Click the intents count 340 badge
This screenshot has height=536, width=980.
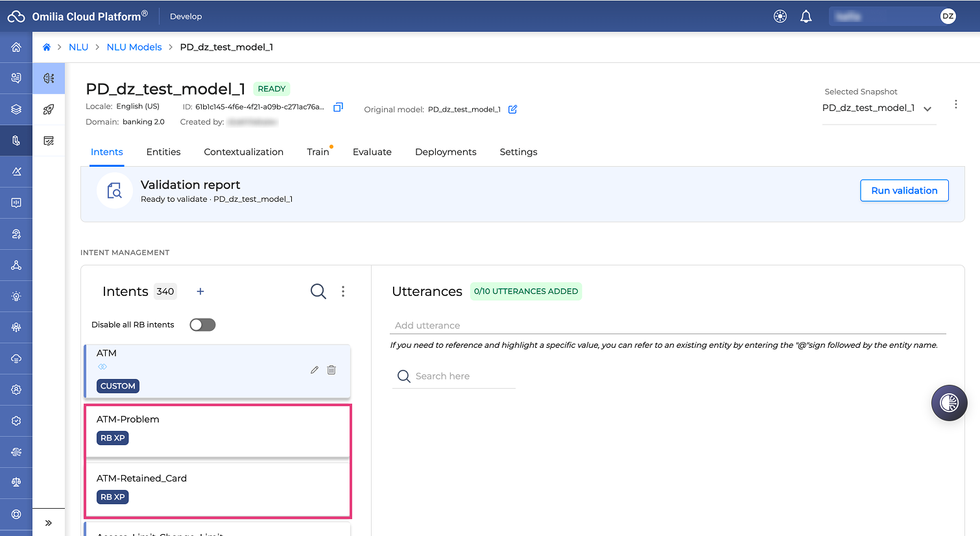tap(165, 291)
